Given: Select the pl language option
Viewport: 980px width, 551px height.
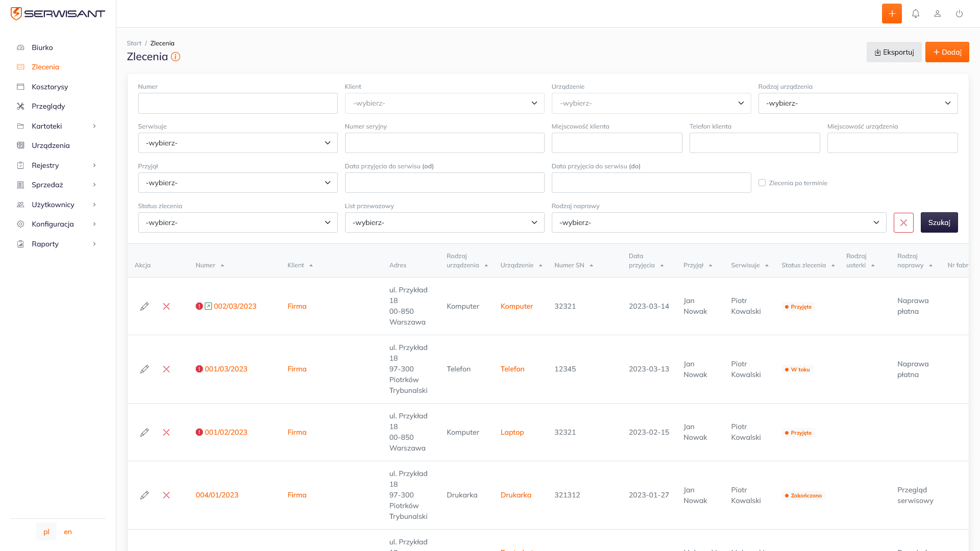Looking at the screenshot, I should click(x=46, y=532).
